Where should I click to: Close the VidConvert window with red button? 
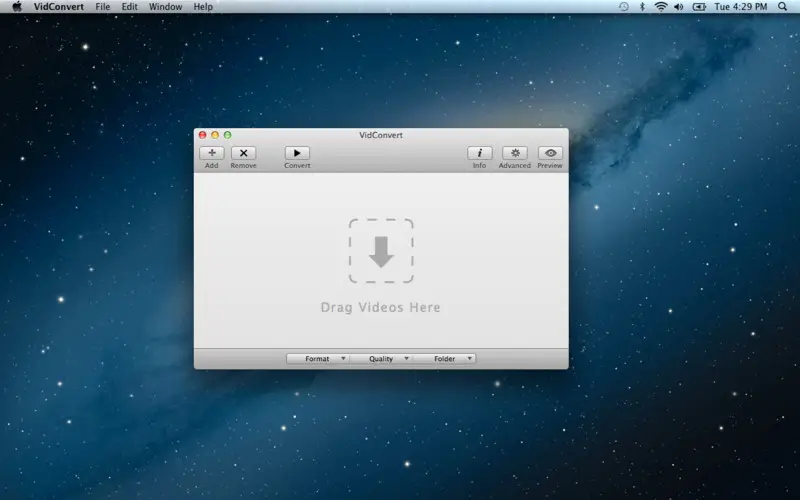[x=203, y=135]
